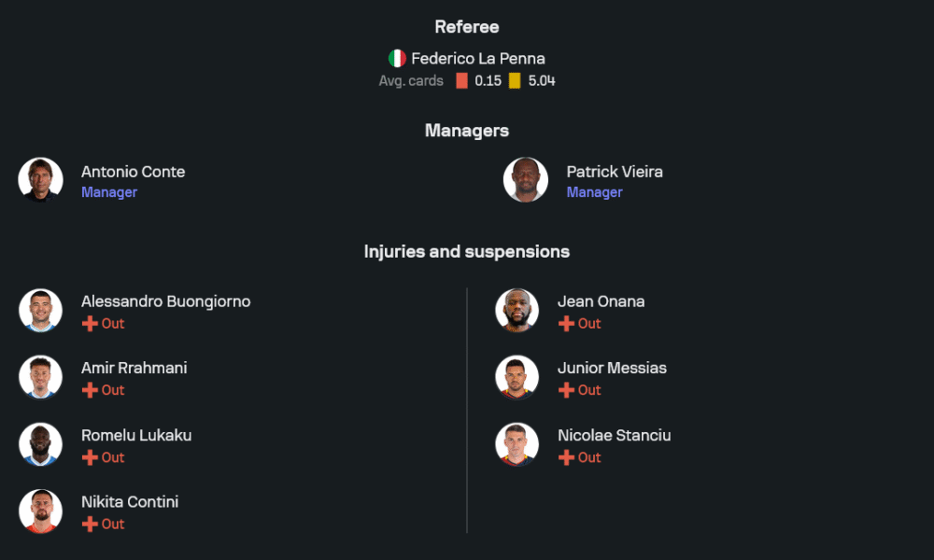Click the yellow card icon

point(515,81)
